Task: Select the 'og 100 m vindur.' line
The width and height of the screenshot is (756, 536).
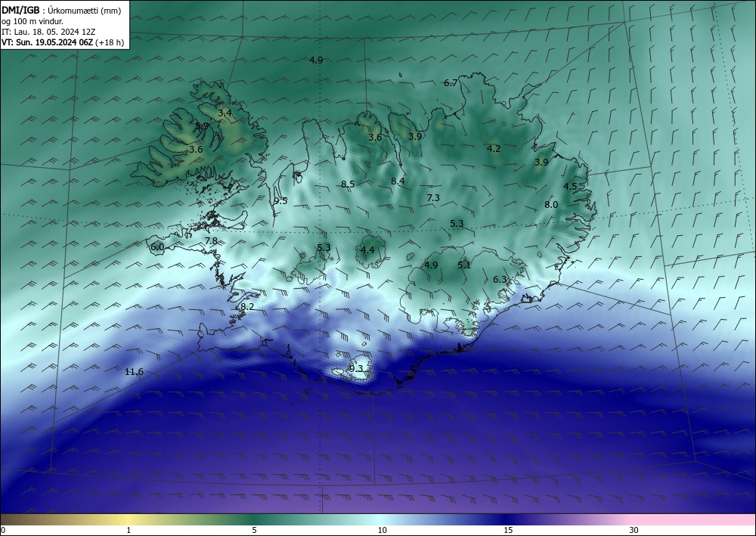Action: 33,21
